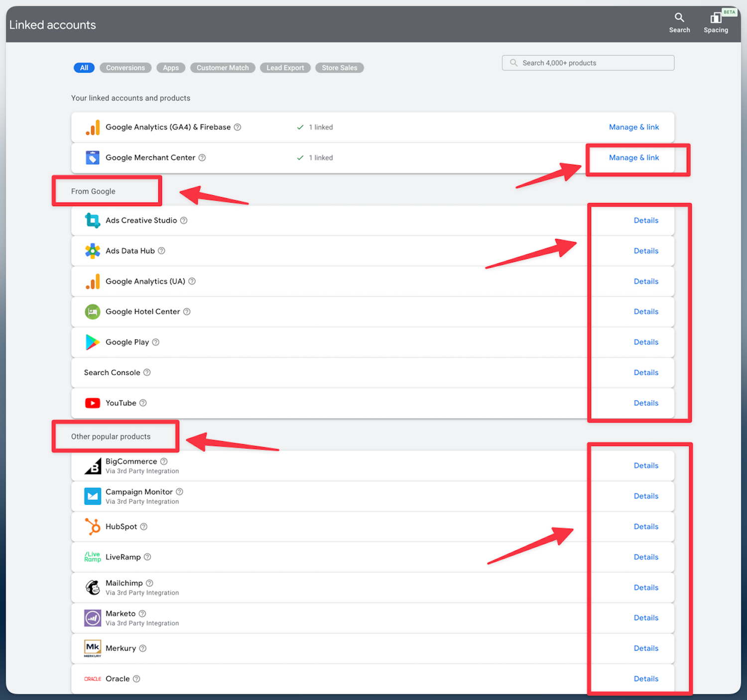Click the Oracle logo icon
The width and height of the screenshot is (747, 700).
[x=93, y=679]
